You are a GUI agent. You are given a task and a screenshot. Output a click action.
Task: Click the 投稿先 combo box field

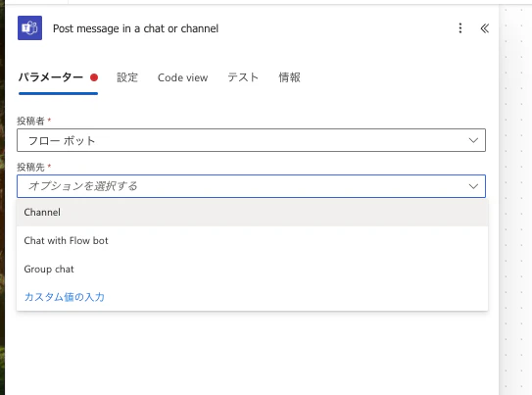[x=251, y=186]
